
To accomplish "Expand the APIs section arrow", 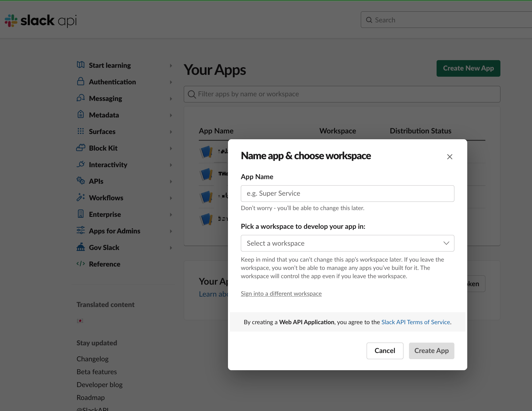I will pos(171,182).
